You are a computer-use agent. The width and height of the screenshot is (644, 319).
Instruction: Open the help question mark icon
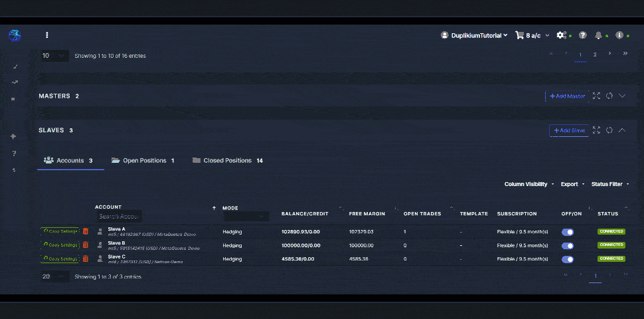pyautogui.click(x=583, y=35)
